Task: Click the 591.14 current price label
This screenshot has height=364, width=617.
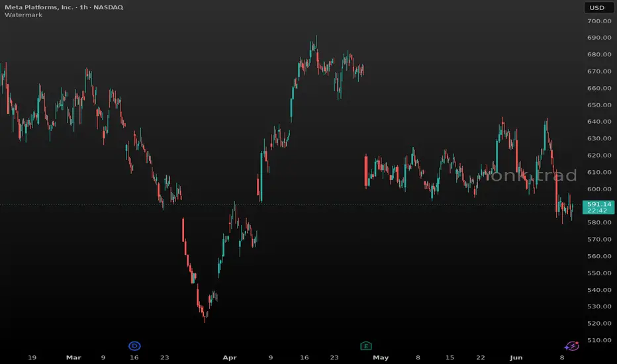Action: pos(598,207)
